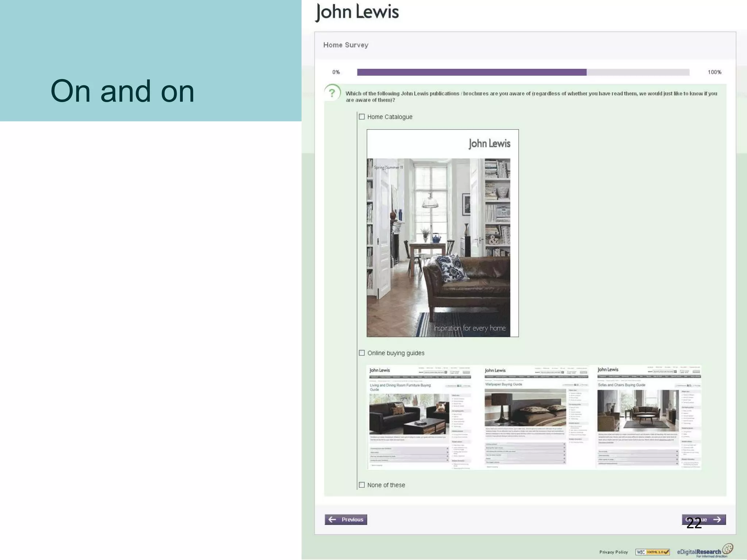Viewport: 747px width, 560px height.
Task: Click the Online buying guides label text
Action: coord(396,353)
